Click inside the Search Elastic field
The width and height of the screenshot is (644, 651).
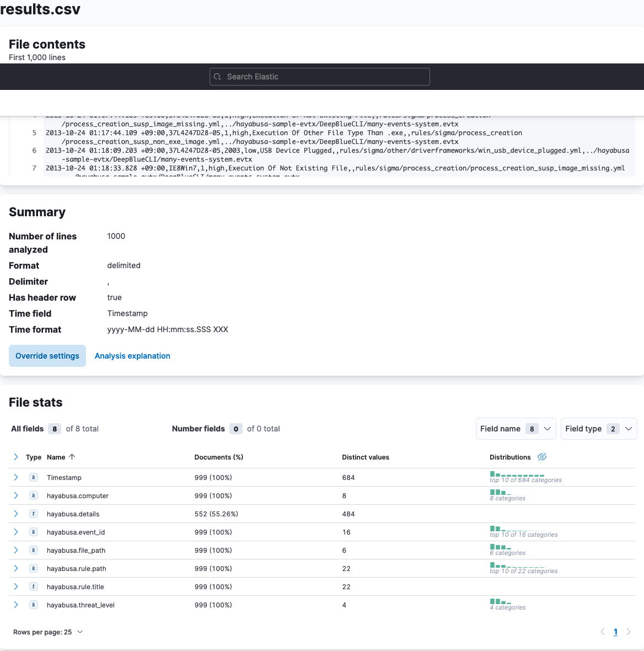click(319, 77)
